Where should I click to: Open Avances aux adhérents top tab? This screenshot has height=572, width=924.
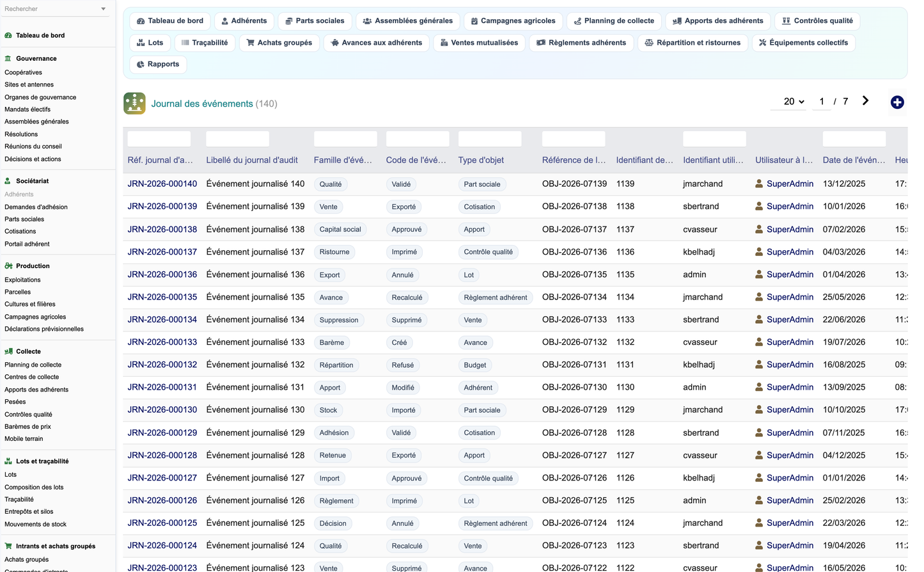(376, 43)
